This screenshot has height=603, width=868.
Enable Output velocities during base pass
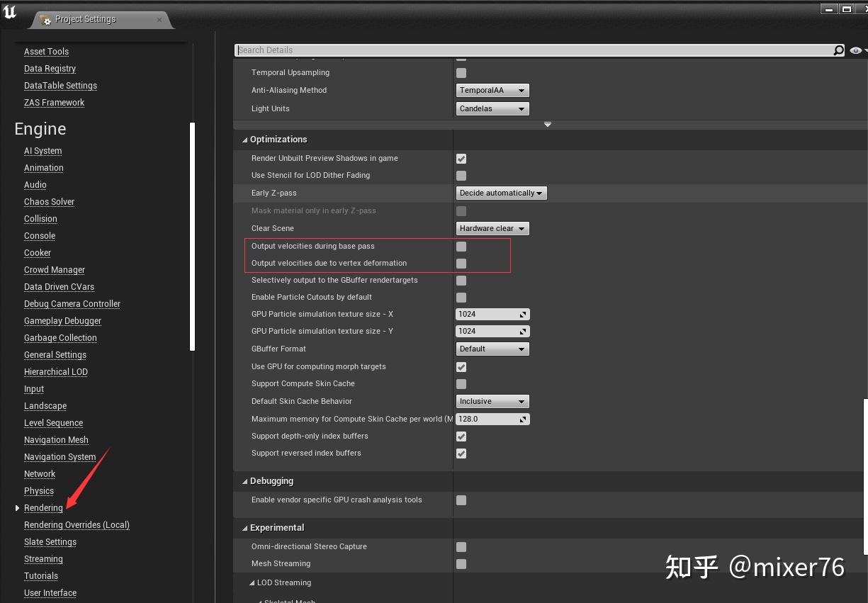(x=461, y=247)
